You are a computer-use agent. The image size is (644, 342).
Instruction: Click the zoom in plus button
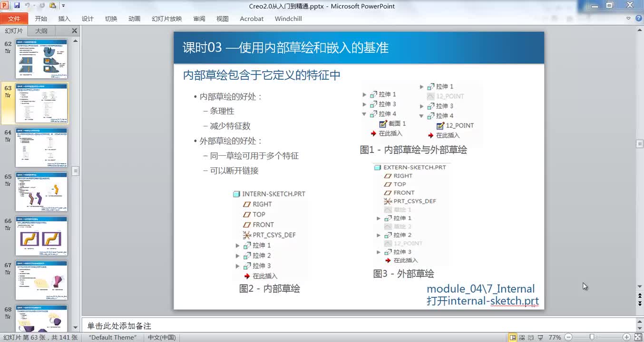click(627, 337)
